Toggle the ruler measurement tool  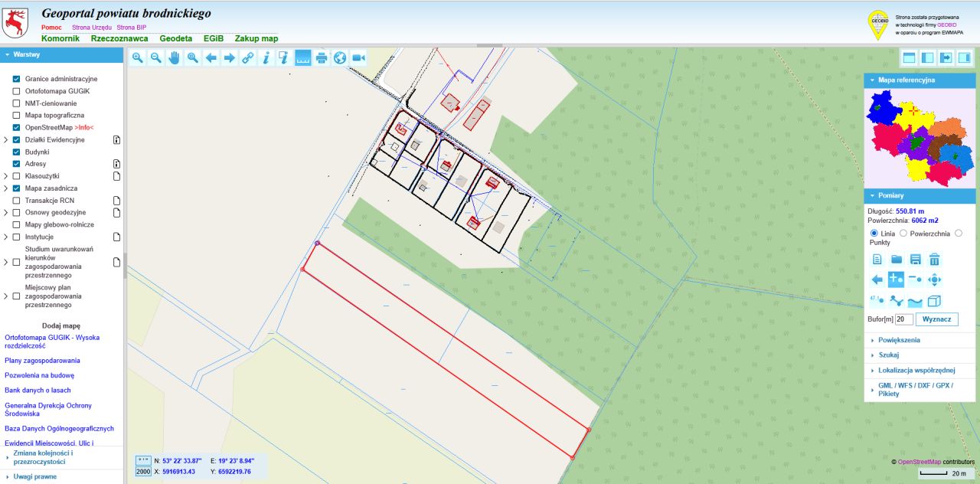tap(303, 57)
